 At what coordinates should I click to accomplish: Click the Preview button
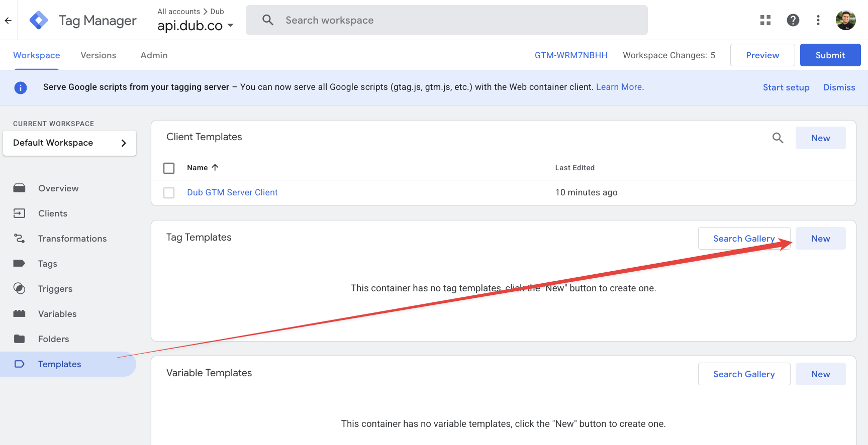pyautogui.click(x=762, y=55)
